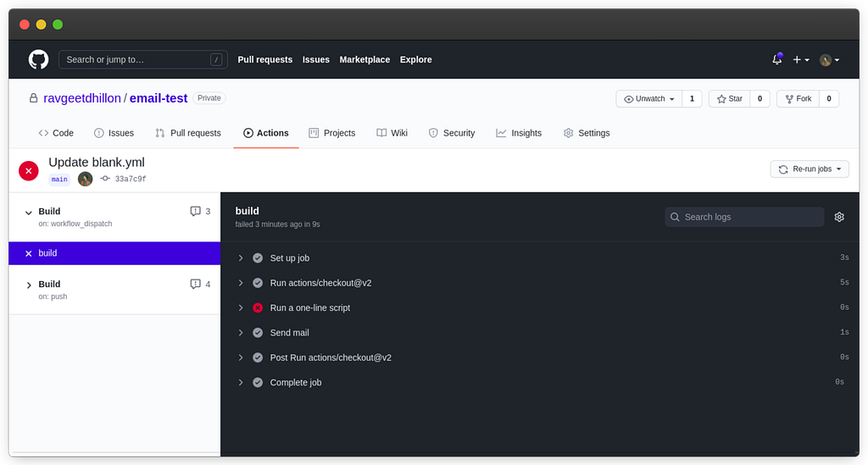Click the commit author avatar
The width and height of the screenshot is (868, 465).
click(86, 179)
